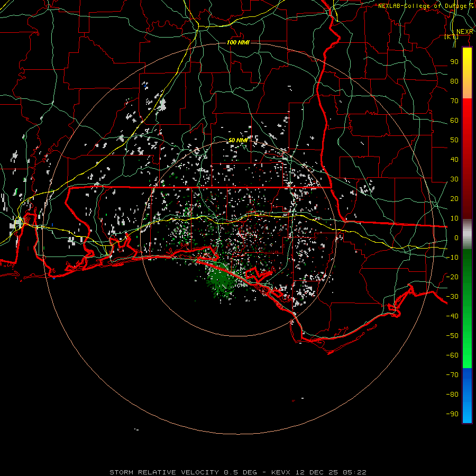Click the 05:22 timestamp in the caption
The image size is (476, 476).
pos(354,472)
